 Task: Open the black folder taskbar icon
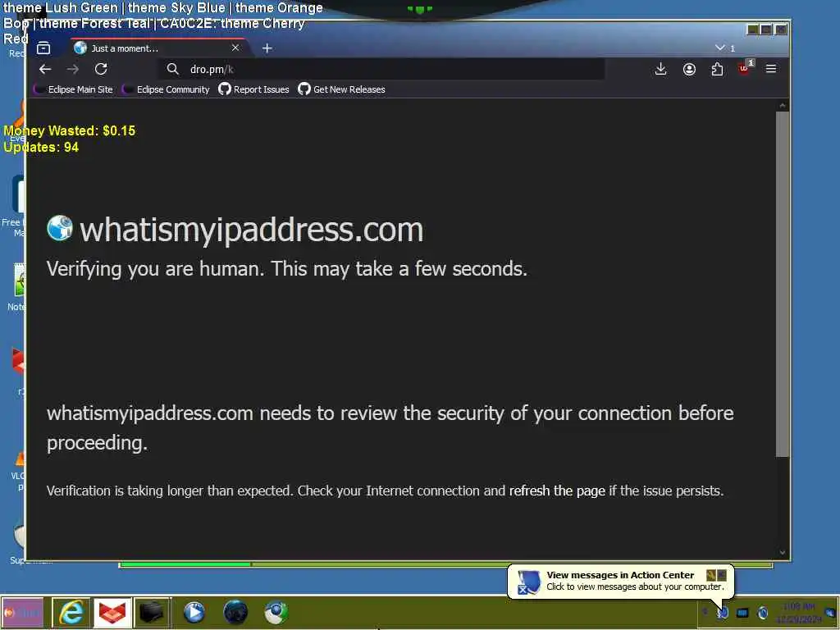151,612
